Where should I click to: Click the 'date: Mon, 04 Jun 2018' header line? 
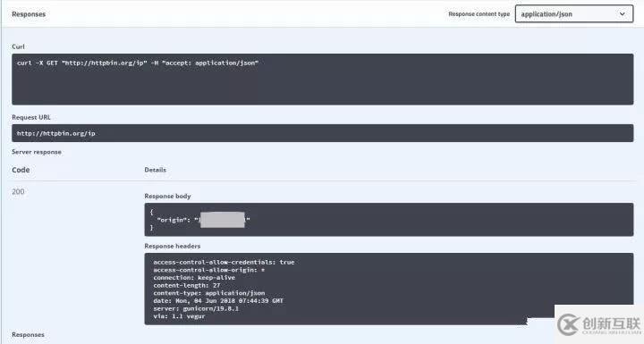point(218,301)
